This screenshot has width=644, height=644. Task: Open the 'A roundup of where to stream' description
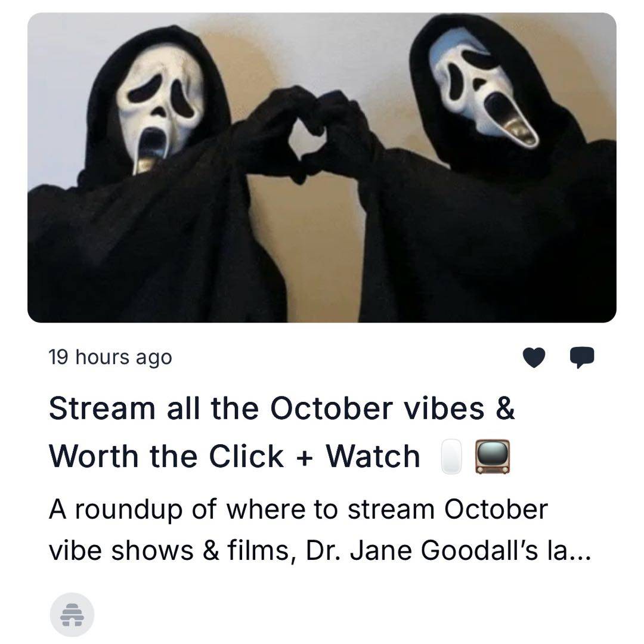click(298, 509)
